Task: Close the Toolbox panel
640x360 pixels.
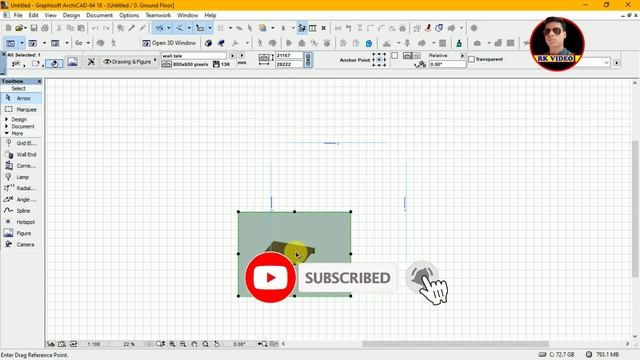Action: pos(39,82)
